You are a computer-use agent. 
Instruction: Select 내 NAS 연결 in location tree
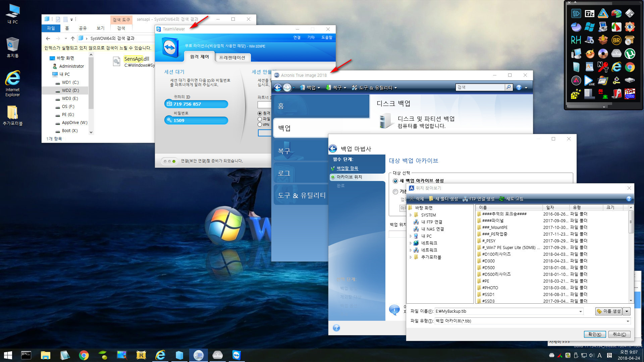(432, 229)
